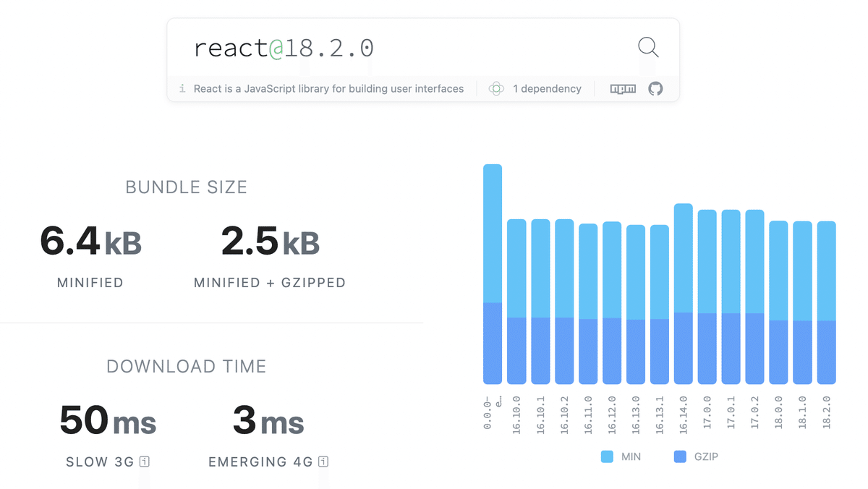Show info for Emerging 4G
Screen dimensions: 868x489
[x=323, y=462]
